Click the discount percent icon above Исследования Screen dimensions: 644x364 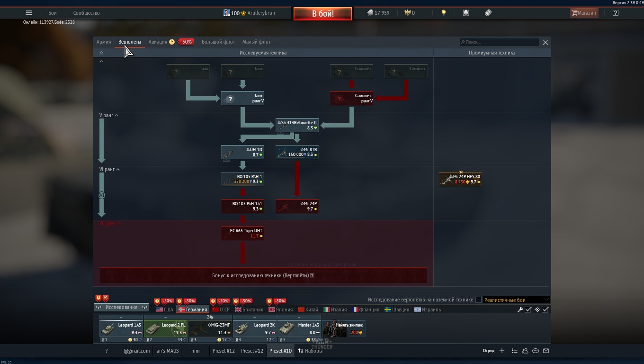(x=106, y=298)
